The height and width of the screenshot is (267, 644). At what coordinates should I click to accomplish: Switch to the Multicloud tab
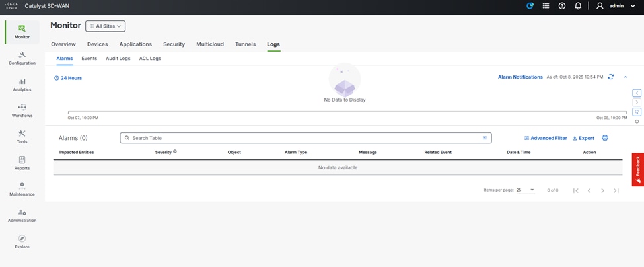click(x=210, y=44)
